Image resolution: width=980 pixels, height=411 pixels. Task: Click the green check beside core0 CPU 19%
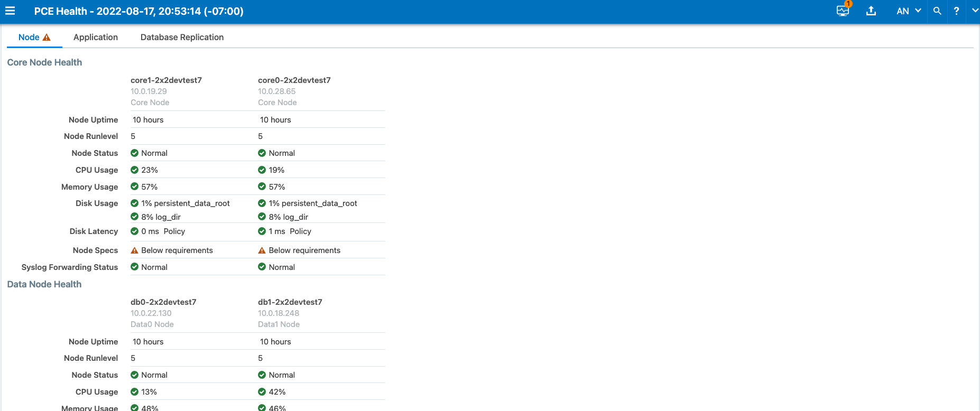click(x=262, y=170)
